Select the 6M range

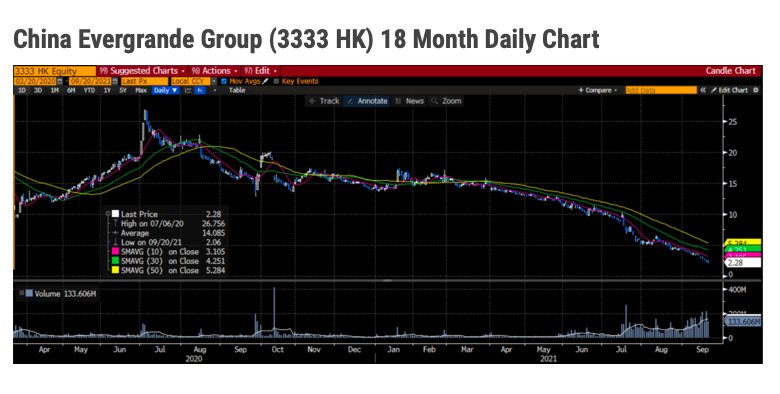pos(71,91)
